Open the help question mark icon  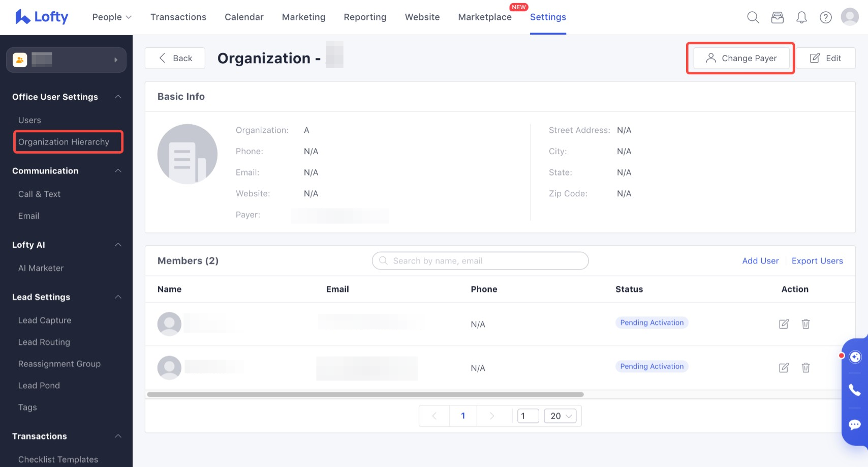tap(825, 17)
